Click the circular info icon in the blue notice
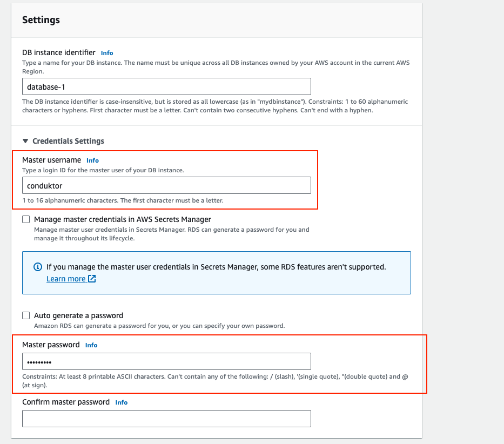 pyautogui.click(x=37, y=267)
